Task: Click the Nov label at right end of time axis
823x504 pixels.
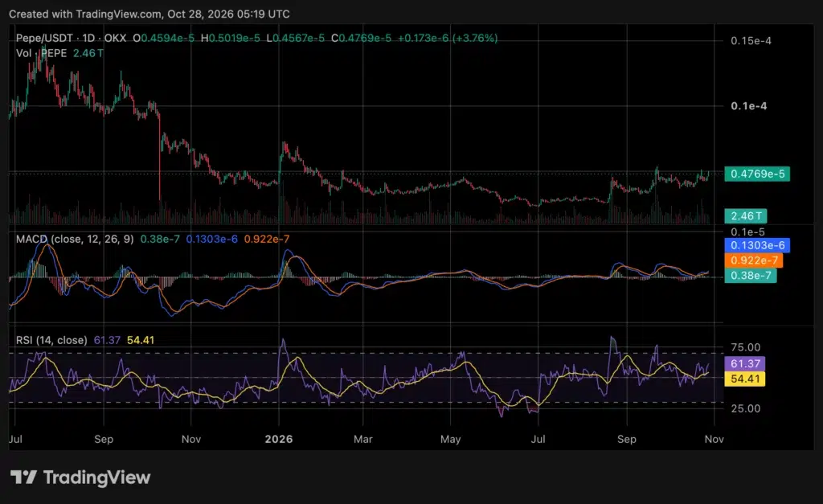Action: click(x=714, y=439)
